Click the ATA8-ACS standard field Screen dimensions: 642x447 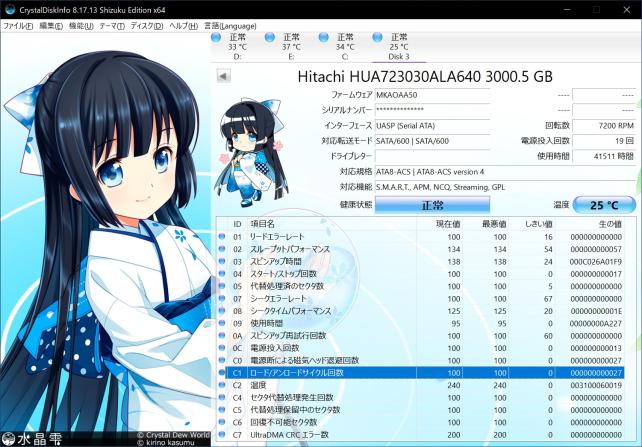coord(505,172)
